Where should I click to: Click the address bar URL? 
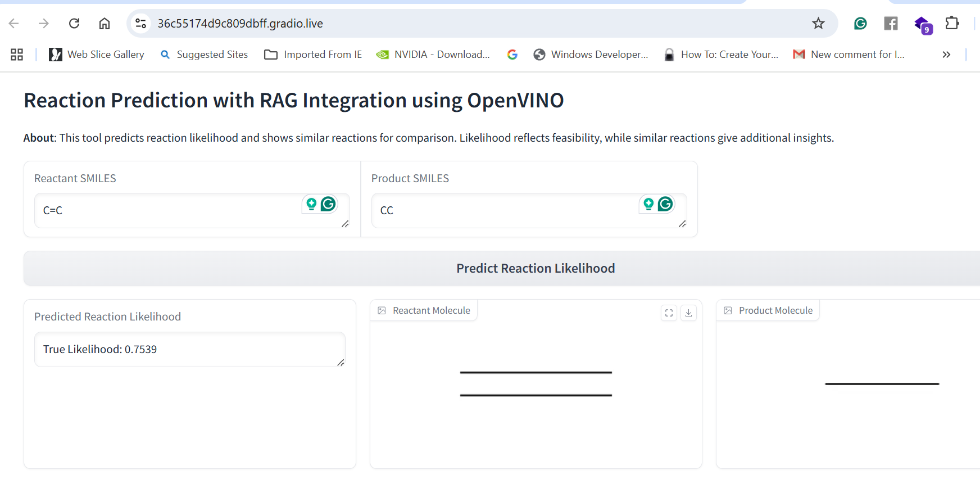click(x=240, y=23)
